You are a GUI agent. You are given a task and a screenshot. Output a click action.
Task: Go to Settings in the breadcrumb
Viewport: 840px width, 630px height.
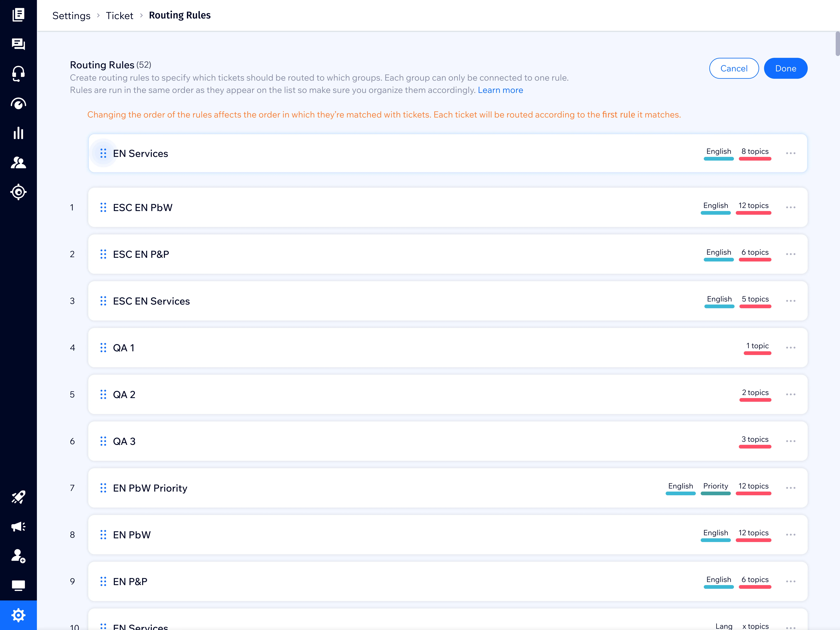[x=71, y=16]
